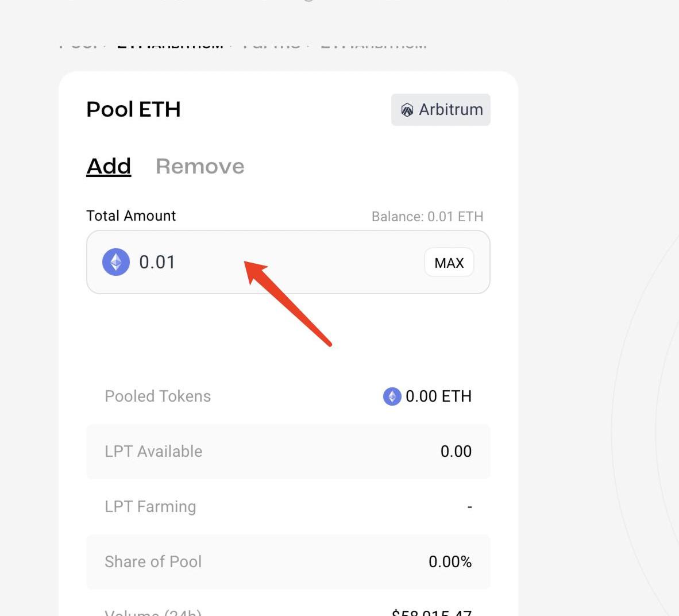Click the Ethereum icon in the amount field
This screenshot has width=679, height=616.
(x=116, y=262)
